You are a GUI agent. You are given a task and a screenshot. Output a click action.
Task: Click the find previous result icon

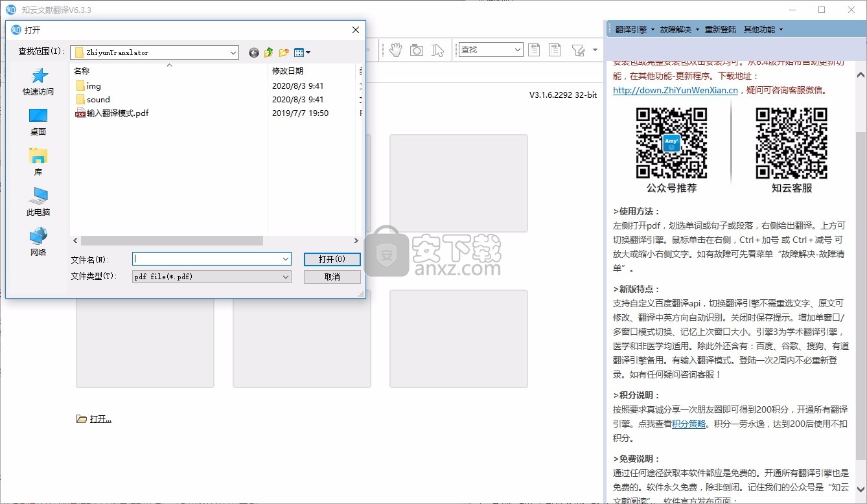(534, 50)
